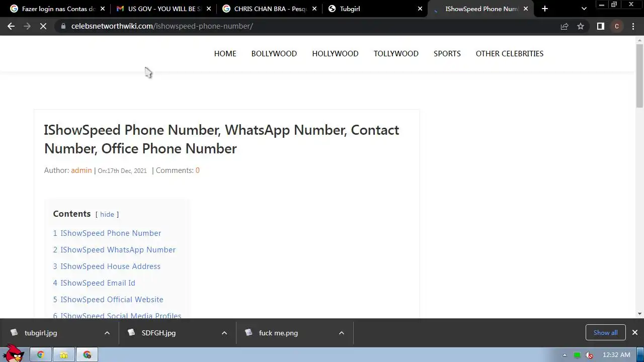Open second Chrome taskbar icon

click(x=88, y=355)
